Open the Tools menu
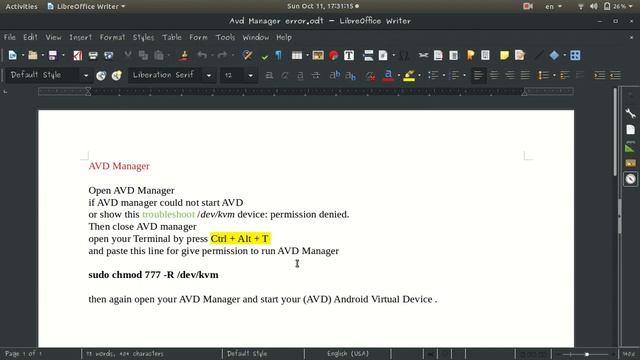Viewport: 640px width, 360px height. click(225, 37)
